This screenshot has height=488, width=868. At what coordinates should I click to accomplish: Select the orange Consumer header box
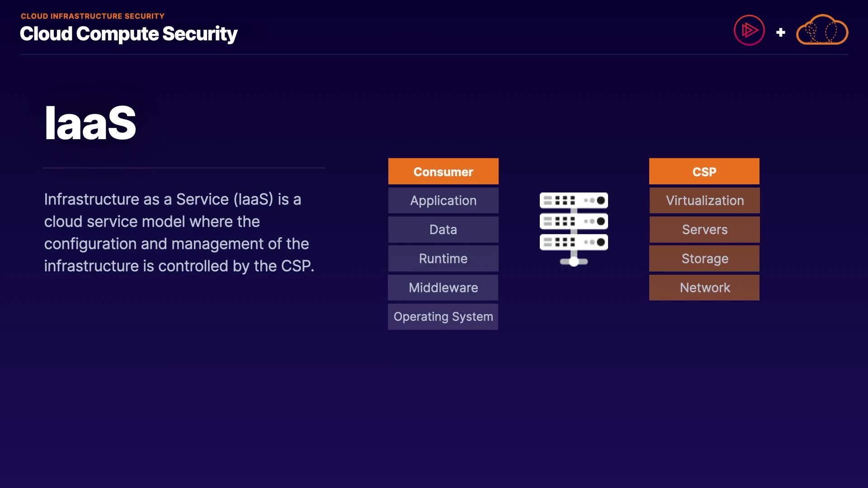(x=443, y=172)
